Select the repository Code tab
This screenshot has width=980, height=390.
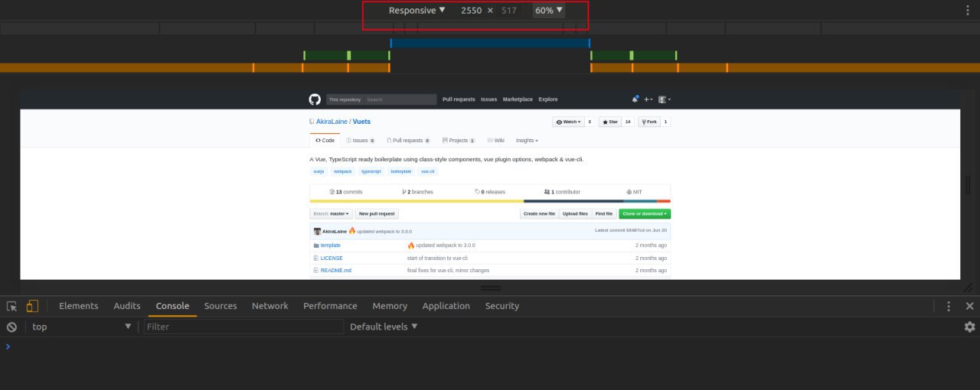tap(325, 141)
